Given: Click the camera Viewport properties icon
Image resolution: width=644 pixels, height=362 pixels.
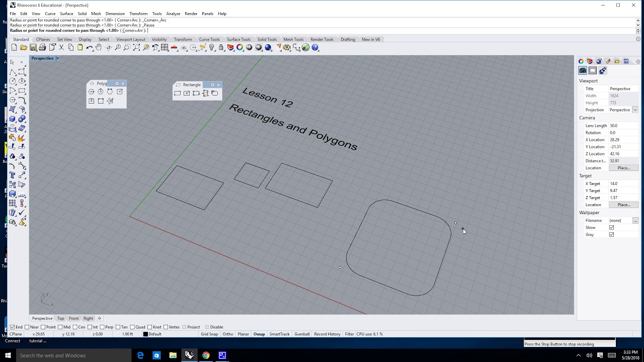Looking at the screenshot, I should (583, 70).
